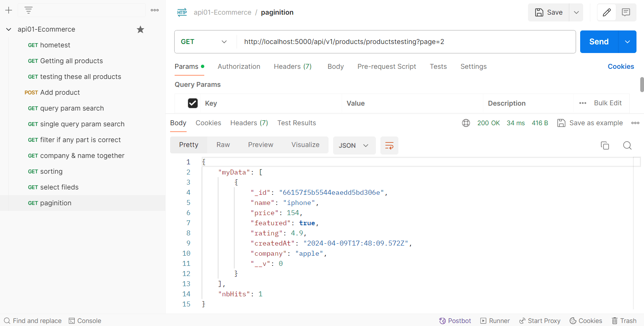Screen dimensions: 644x326
Task: Open the select fileds request
Action: pos(83,187)
